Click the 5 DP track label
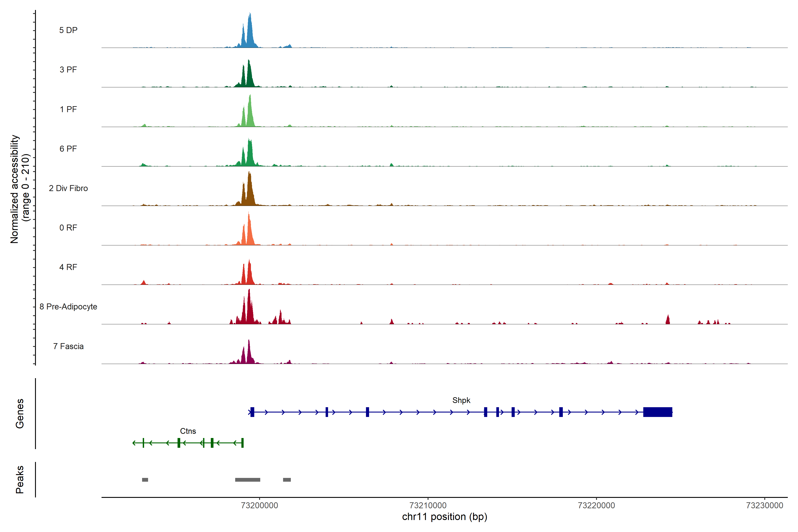The image size is (798, 532). click(x=68, y=30)
